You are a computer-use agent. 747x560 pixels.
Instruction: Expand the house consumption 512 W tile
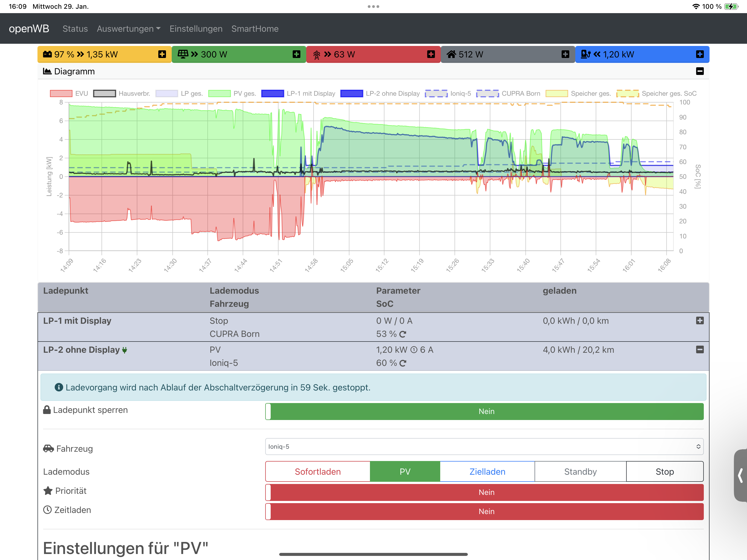pyautogui.click(x=565, y=54)
